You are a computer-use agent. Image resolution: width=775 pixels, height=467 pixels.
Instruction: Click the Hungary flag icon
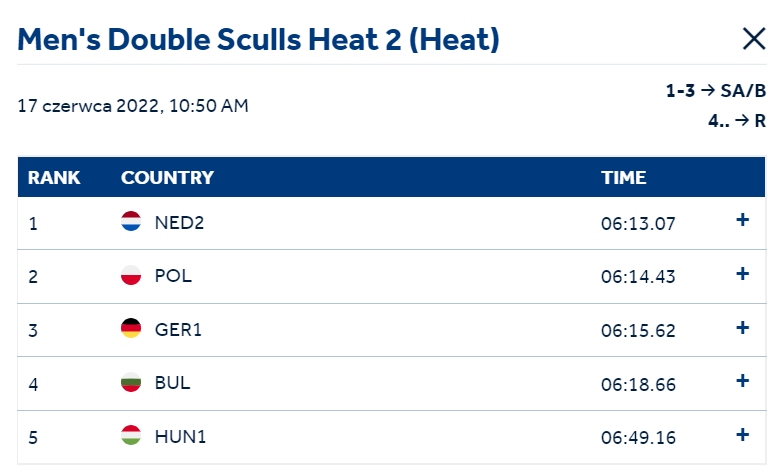pos(131,435)
